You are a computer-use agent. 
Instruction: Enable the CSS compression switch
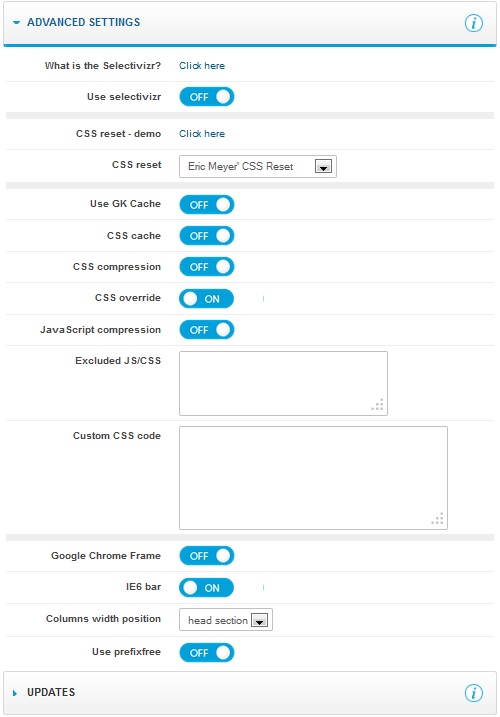point(207,267)
